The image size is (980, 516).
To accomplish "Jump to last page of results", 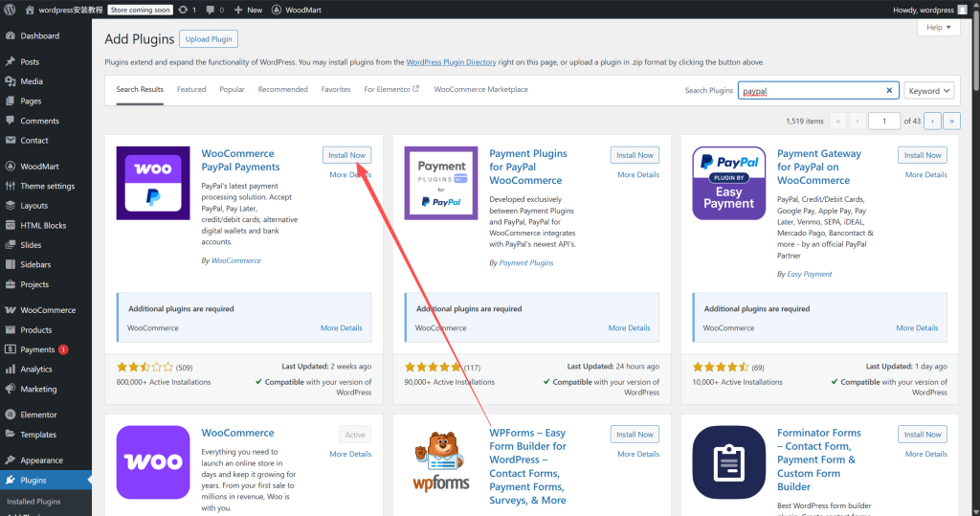I will click(x=951, y=121).
